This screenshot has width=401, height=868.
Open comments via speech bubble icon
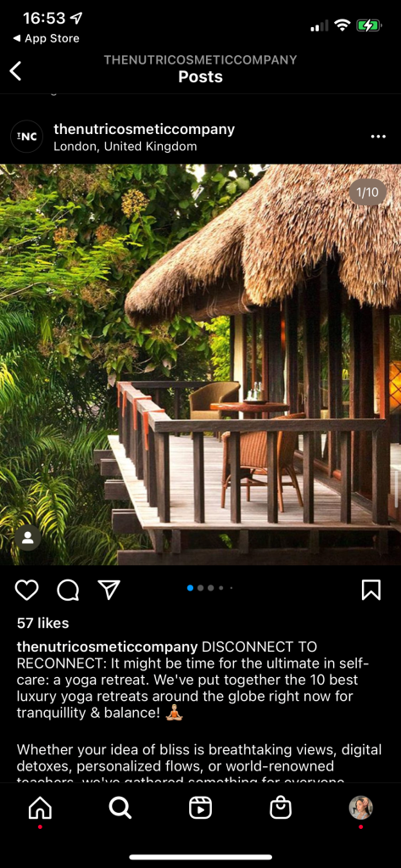click(68, 590)
